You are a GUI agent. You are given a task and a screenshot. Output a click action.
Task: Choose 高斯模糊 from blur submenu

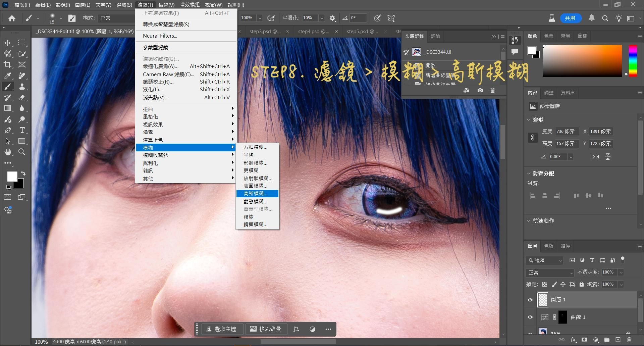(255, 194)
